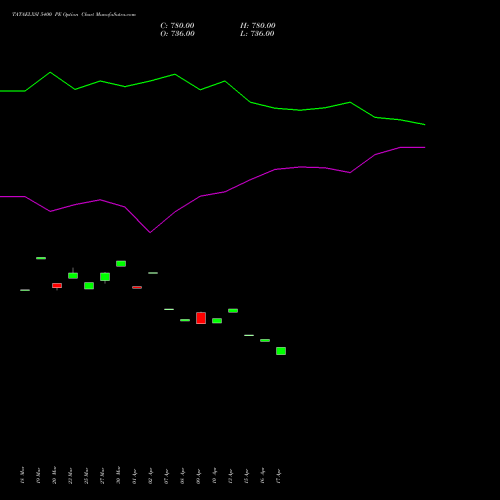Image resolution: width=500 pixels, height=500 pixels.
Task: Select the red candlestick for 20 Mar
Action: coord(57,286)
